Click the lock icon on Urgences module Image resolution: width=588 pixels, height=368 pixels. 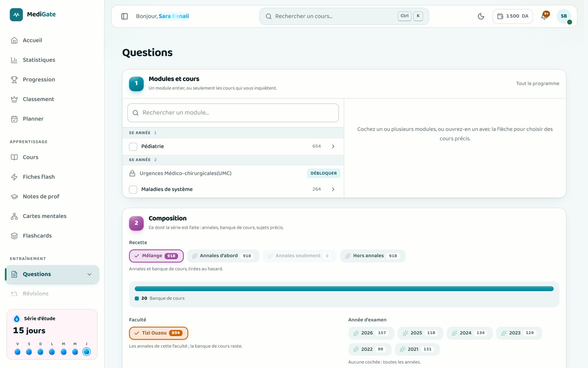pyautogui.click(x=132, y=173)
